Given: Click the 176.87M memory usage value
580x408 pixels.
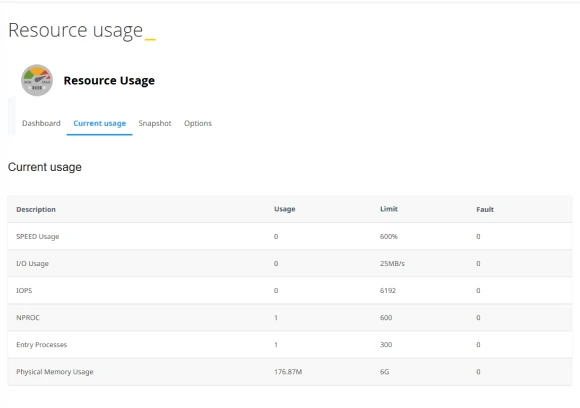Looking at the screenshot, I should pos(288,372).
